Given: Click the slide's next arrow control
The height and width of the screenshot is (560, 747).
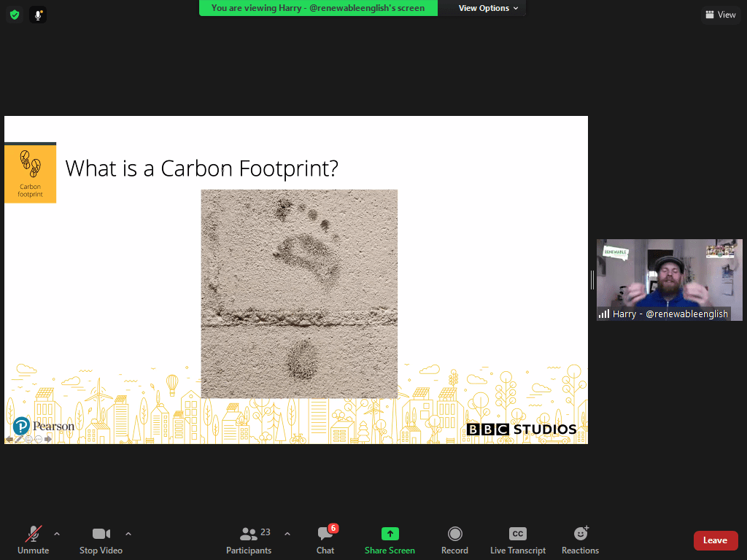Looking at the screenshot, I should [48, 439].
